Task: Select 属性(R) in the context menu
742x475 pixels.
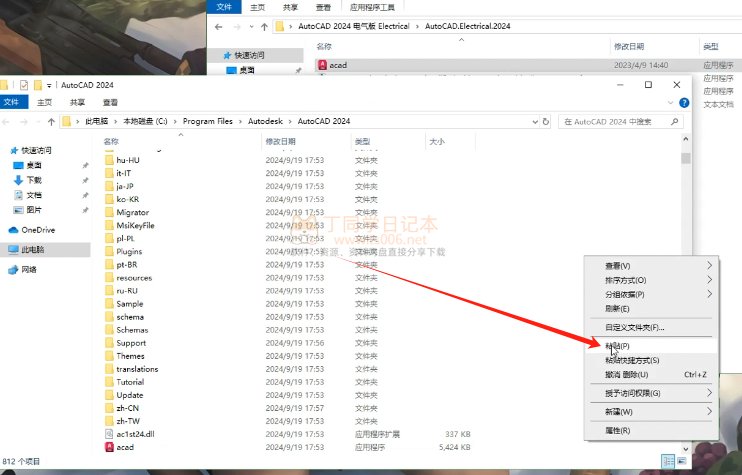Action: 617,430
